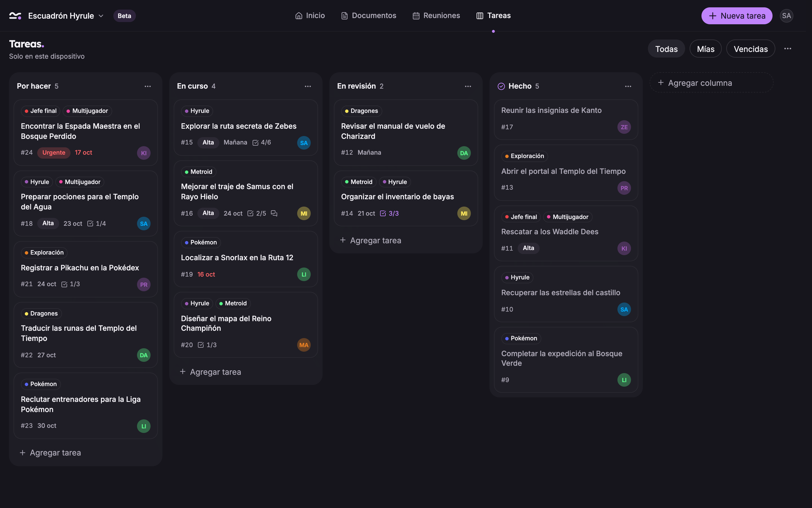Click the MA assignee avatar on task #20
Screen dimensions: 812x508
click(x=304, y=345)
